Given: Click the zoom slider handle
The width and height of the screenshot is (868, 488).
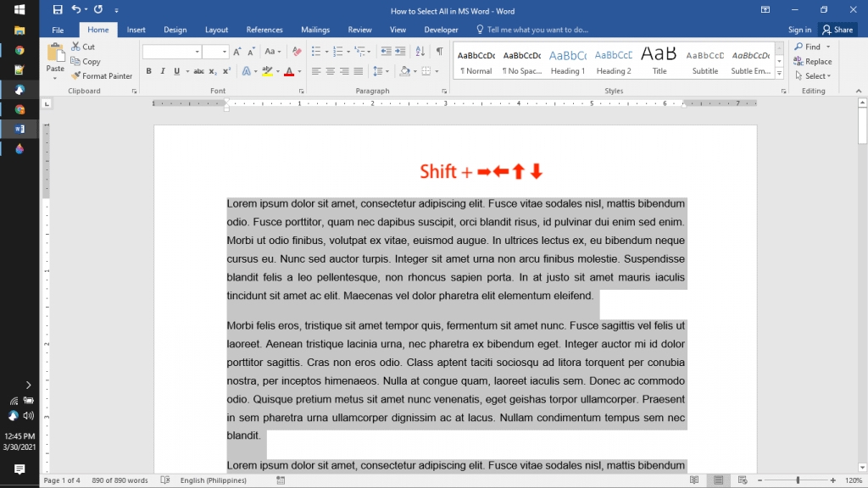Looking at the screenshot, I should tap(798, 480).
